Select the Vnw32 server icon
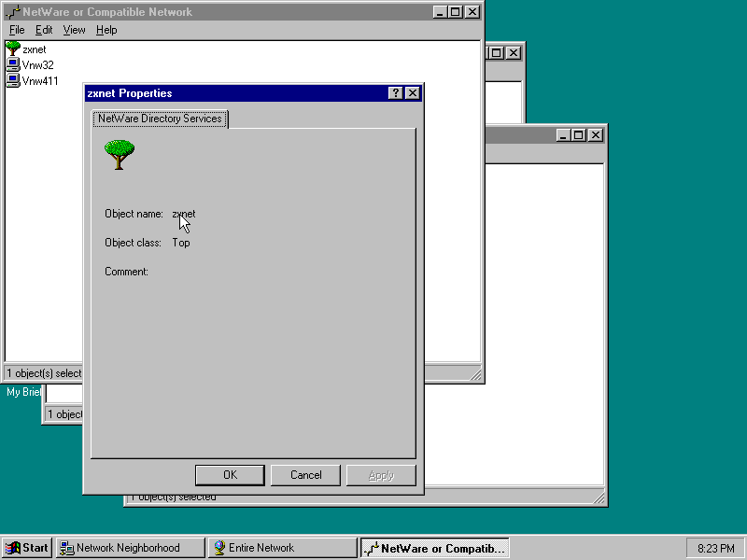 tap(13, 64)
